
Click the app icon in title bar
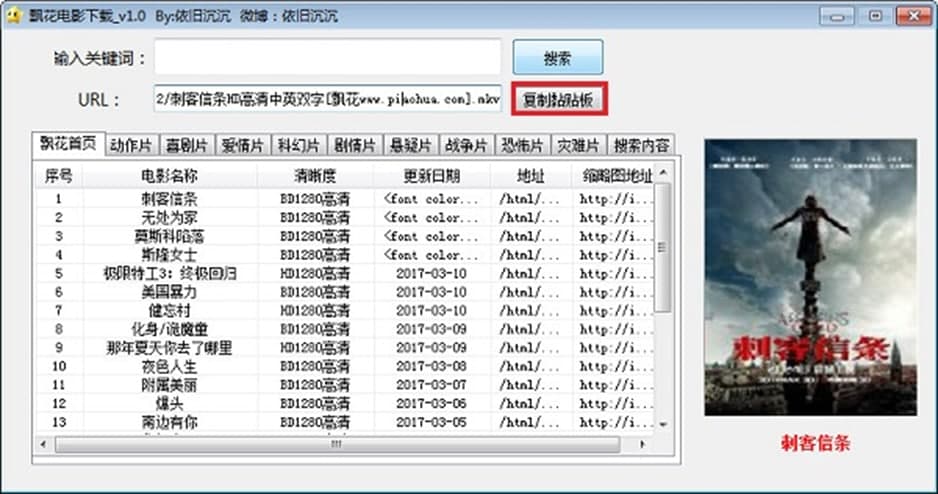pyautogui.click(x=13, y=16)
